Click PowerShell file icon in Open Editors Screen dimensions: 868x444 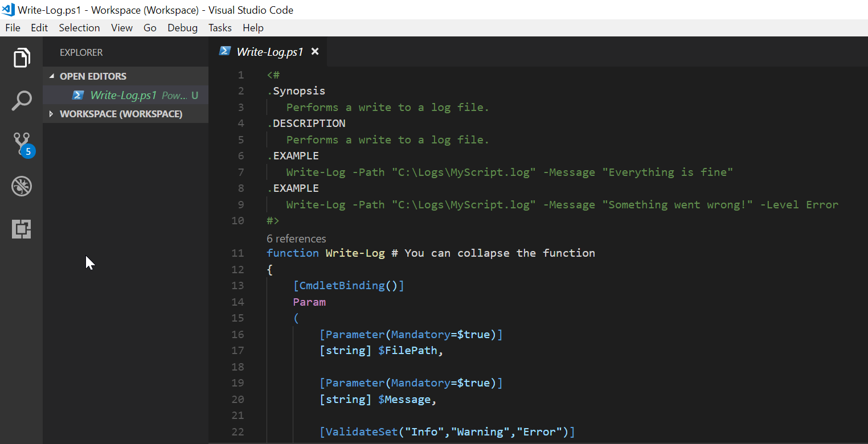pos(79,95)
